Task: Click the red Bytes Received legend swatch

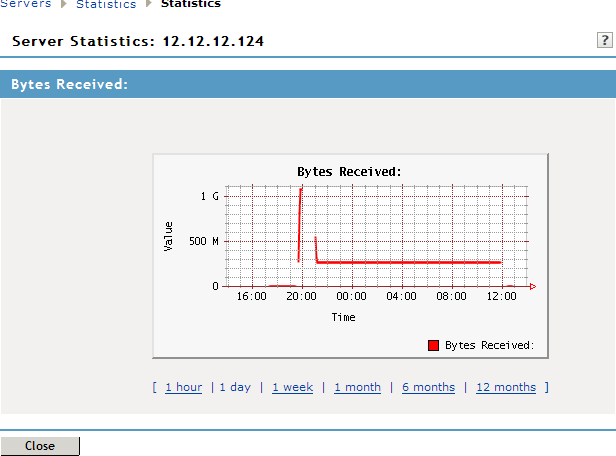Action: pyautogui.click(x=433, y=345)
